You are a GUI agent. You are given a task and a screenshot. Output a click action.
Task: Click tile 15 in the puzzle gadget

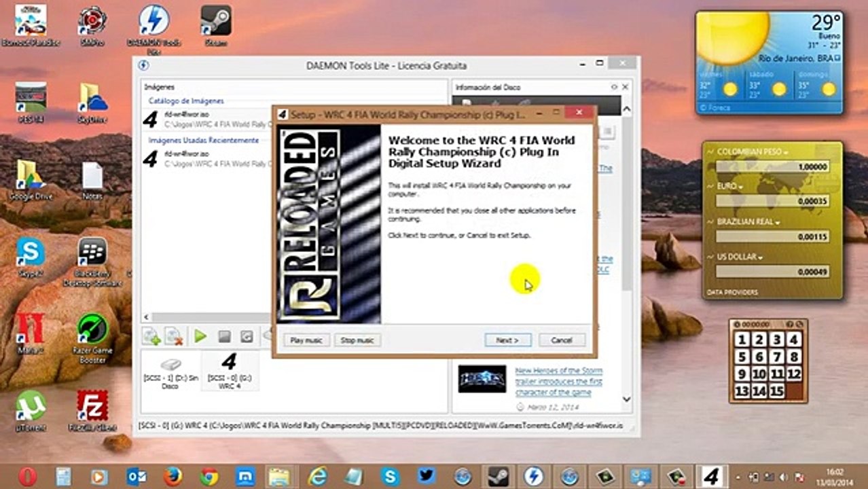click(776, 391)
